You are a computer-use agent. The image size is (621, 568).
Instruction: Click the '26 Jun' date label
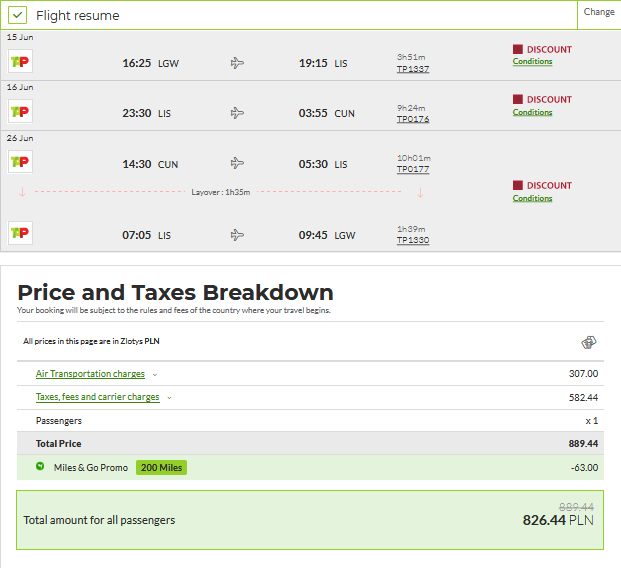point(20,138)
